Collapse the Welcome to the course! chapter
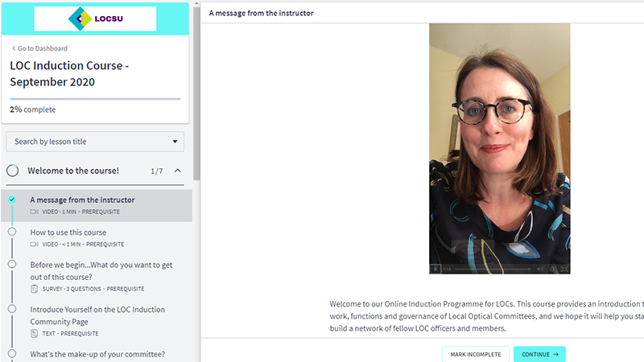Viewport: 644px width, 362px height. [177, 171]
